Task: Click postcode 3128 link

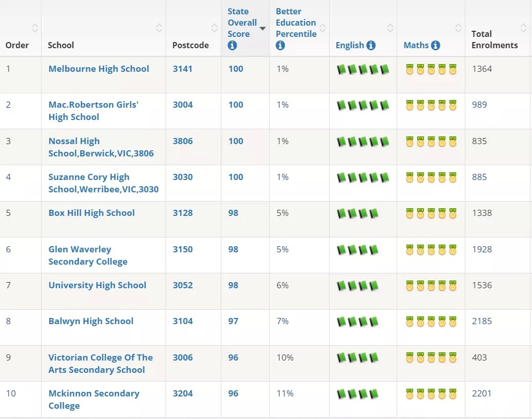Action: coord(182,213)
